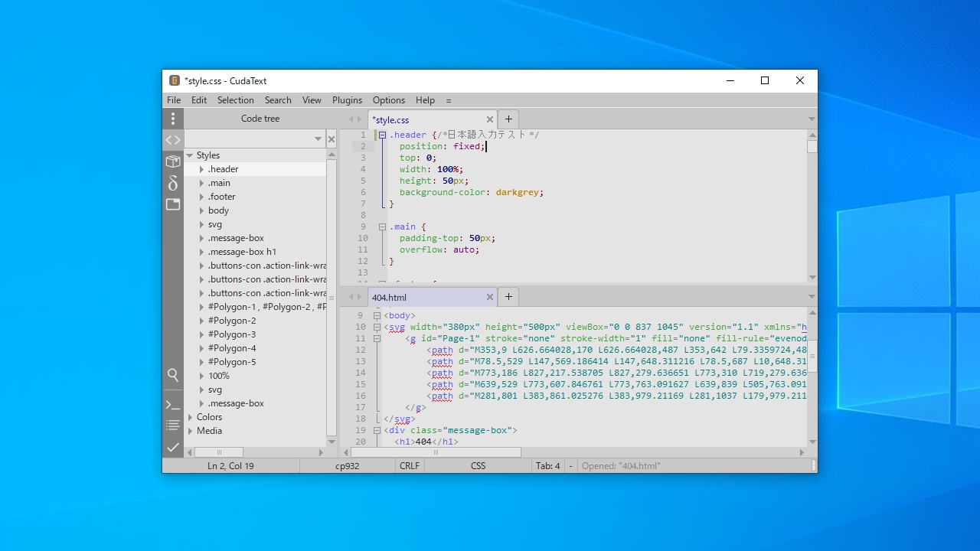Click the style.css editor vertical scrollbar thumb
Viewport: 980px width, 551px height.
click(x=812, y=147)
